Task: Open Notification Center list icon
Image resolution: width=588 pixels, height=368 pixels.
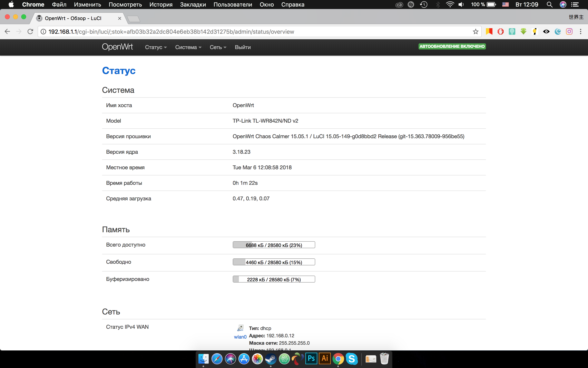Action: [575, 5]
